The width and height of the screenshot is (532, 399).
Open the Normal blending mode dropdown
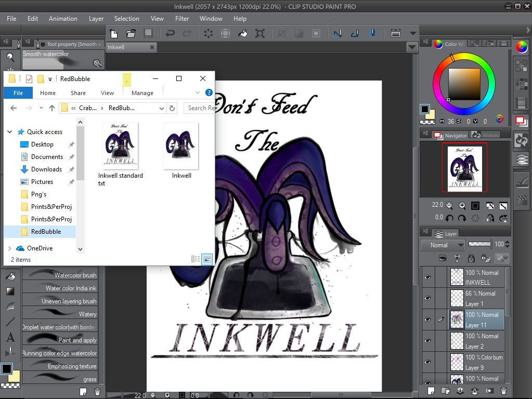(x=443, y=245)
